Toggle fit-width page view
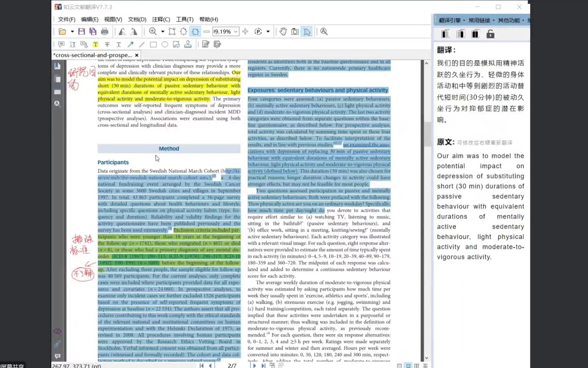 tap(196, 32)
